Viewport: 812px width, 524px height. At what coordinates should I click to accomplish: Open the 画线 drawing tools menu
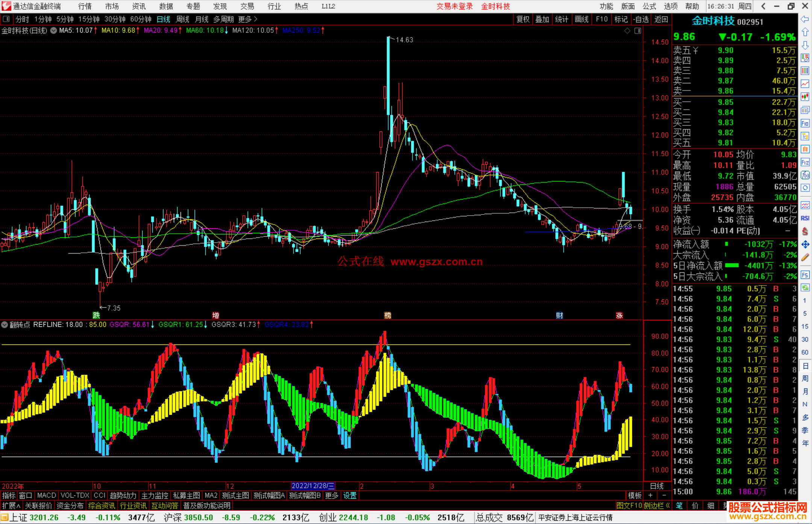click(x=582, y=19)
